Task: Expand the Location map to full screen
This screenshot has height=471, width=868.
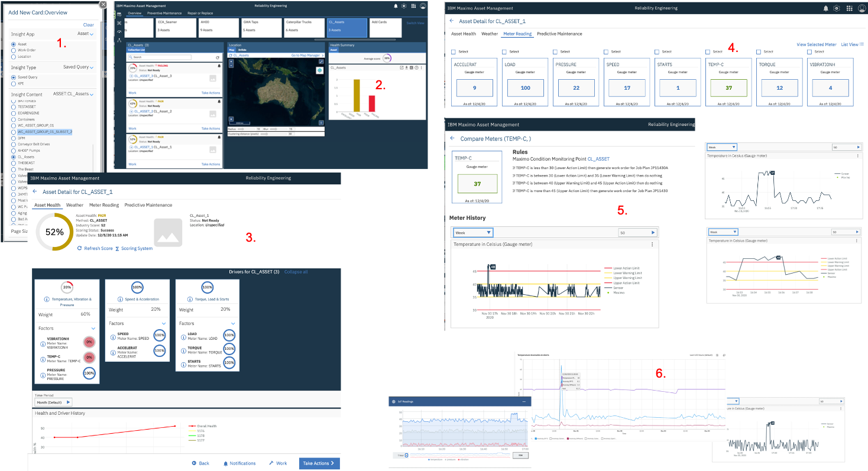Action: point(321,61)
